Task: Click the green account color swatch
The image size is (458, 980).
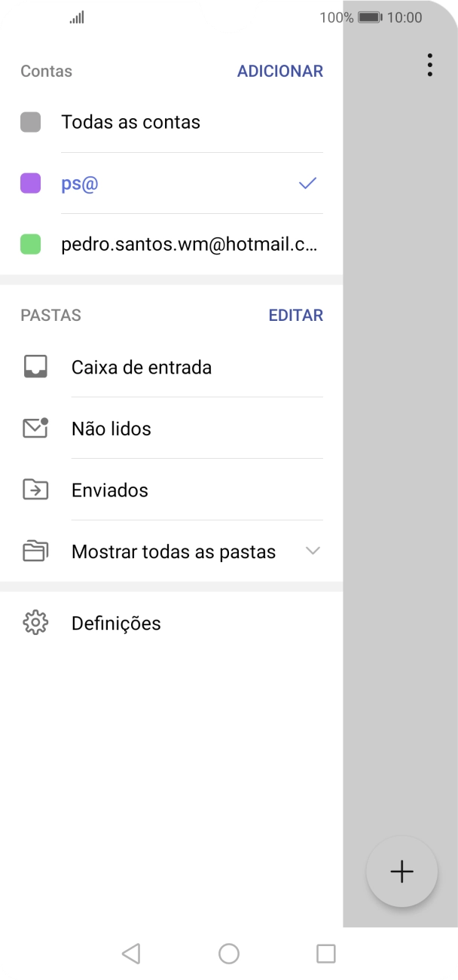Action: tap(30, 243)
